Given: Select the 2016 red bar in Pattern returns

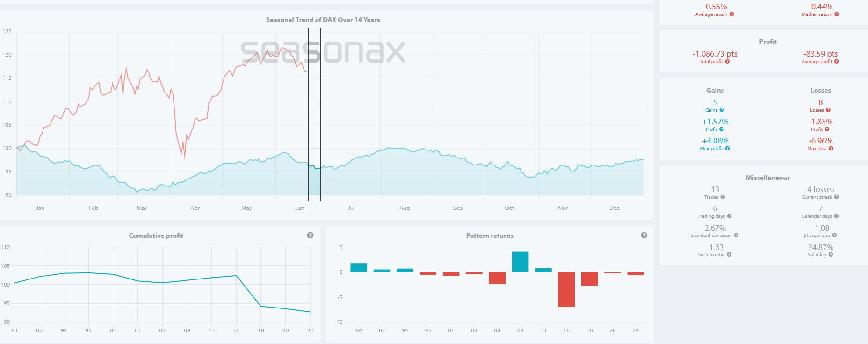Looking at the screenshot, I should point(566,289).
